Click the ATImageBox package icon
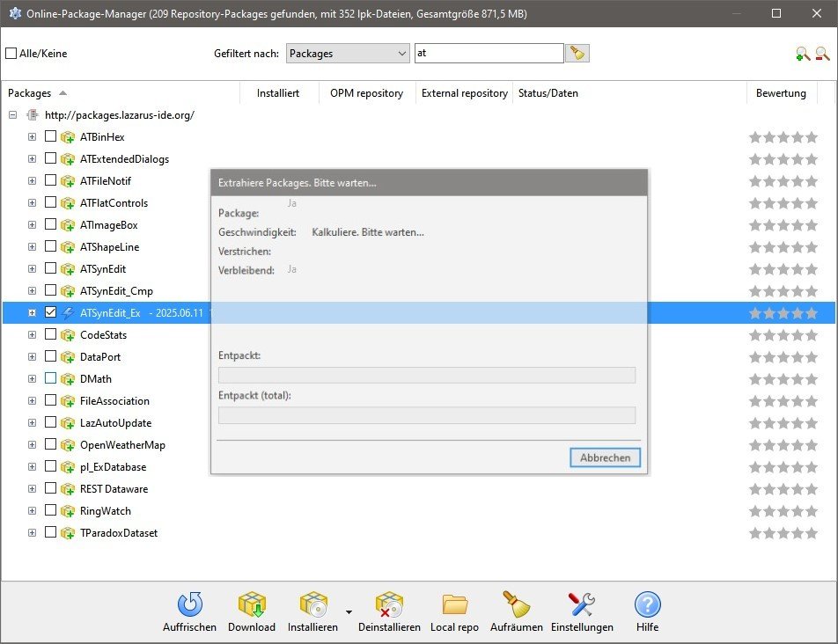This screenshot has width=838, height=644. pos(67,225)
